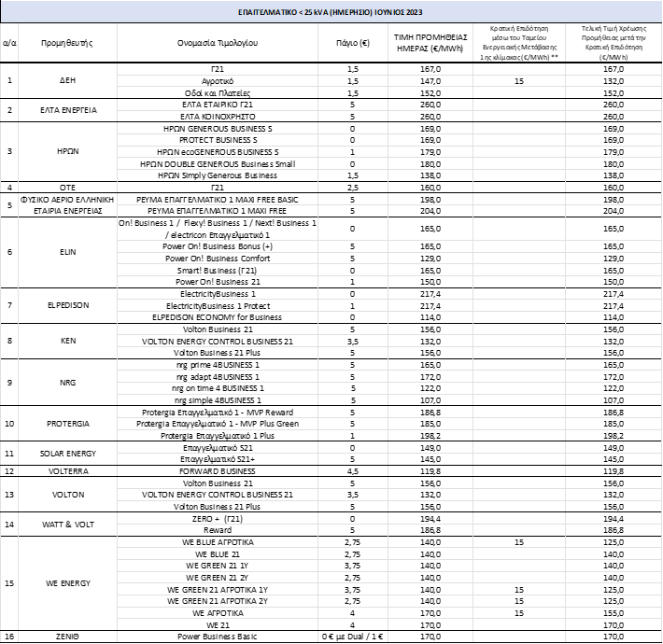This screenshot has width=663, height=644.
Task: Select WE GREEN 21 ΑΓΡΟΤΙΚΑ 2Y
Action: coord(218,601)
